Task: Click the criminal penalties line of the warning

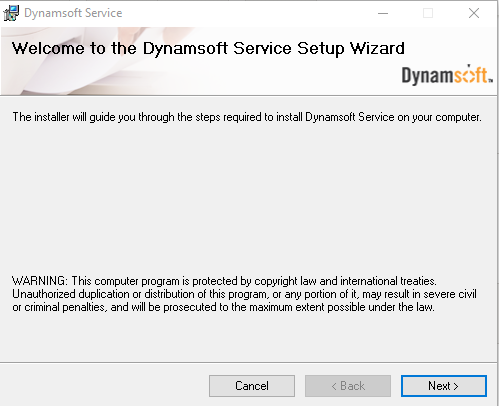Action: [223, 307]
